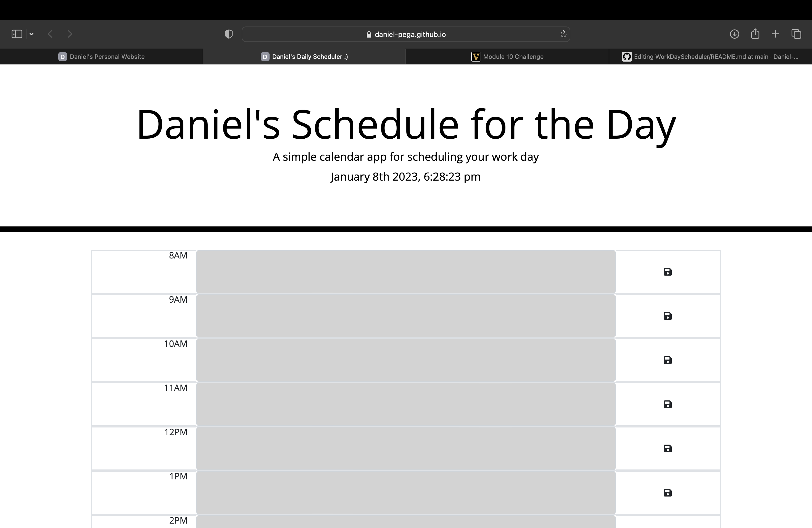Save the 10AM schedule entry

coord(668,360)
